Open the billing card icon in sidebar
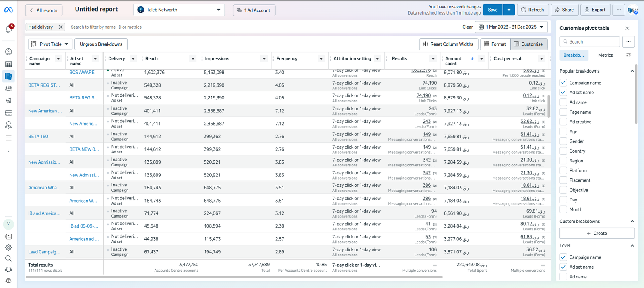Image resolution: width=644 pixels, height=288 pixels. pyautogui.click(x=8, y=113)
